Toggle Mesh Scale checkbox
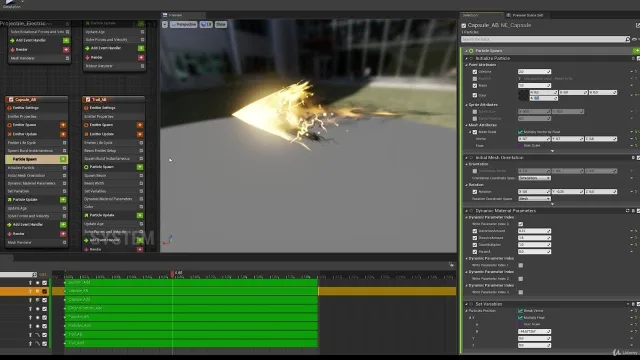Image resolution: width=640 pixels, height=360 pixels. pyautogui.click(x=475, y=132)
